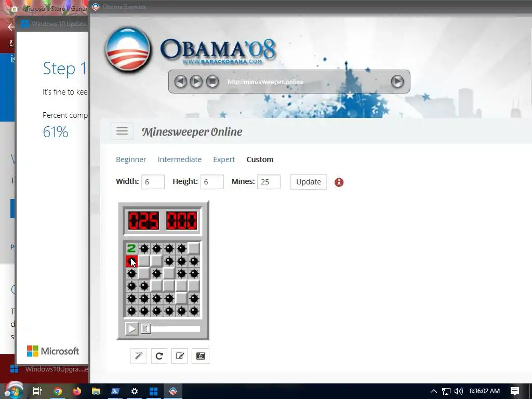The image size is (532, 399).
Task: Take a screenshot with the camera icon
Action: (x=201, y=356)
